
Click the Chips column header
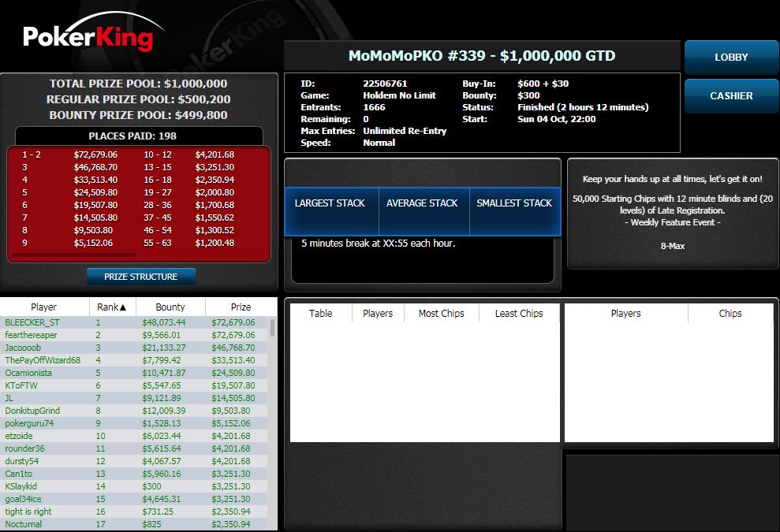tap(730, 313)
